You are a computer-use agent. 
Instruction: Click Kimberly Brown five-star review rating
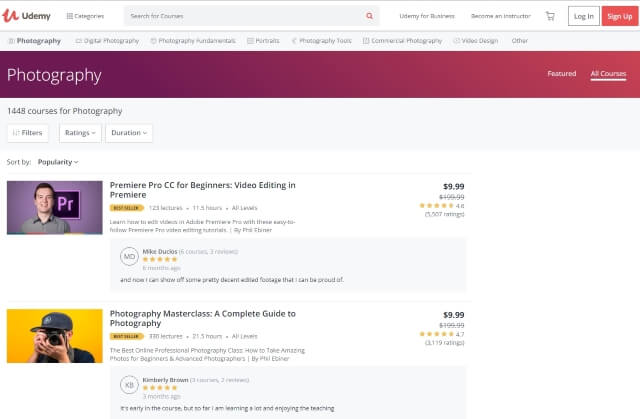[x=160, y=388]
